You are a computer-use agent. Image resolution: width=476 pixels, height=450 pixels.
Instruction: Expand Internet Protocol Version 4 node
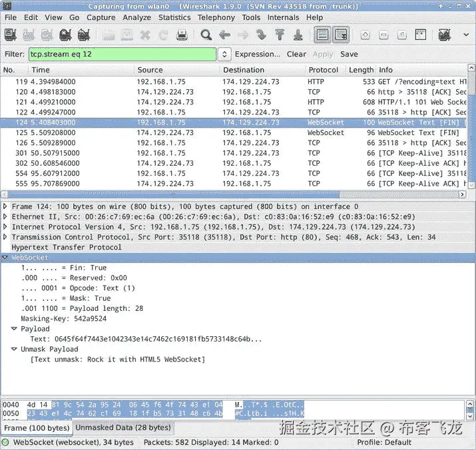point(5,227)
